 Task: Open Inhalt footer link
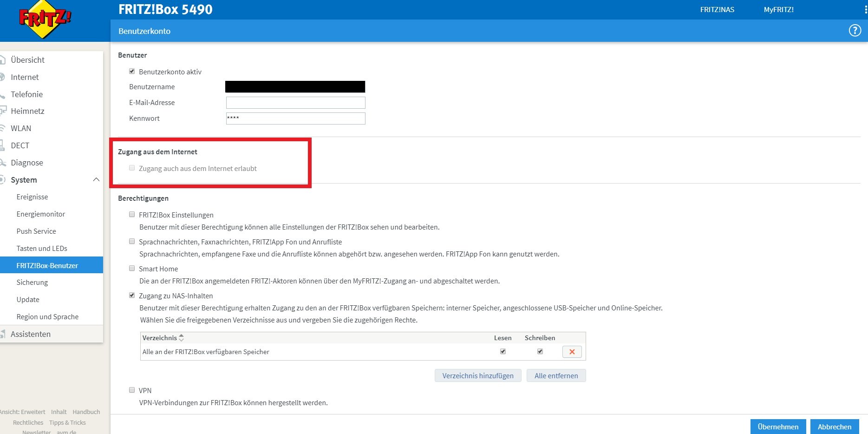[59, 412]
